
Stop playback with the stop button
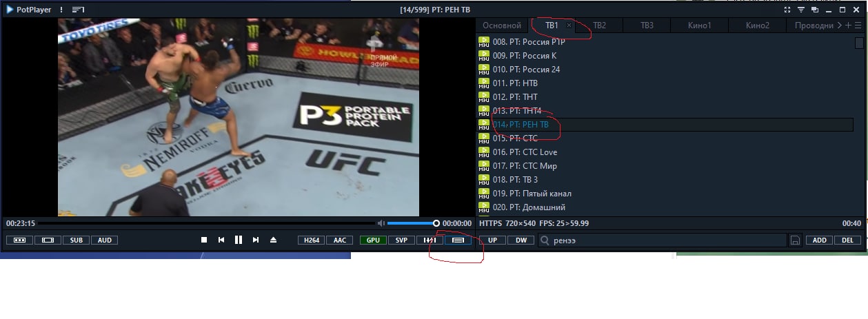pyautogui.click(x=204, y=240)
